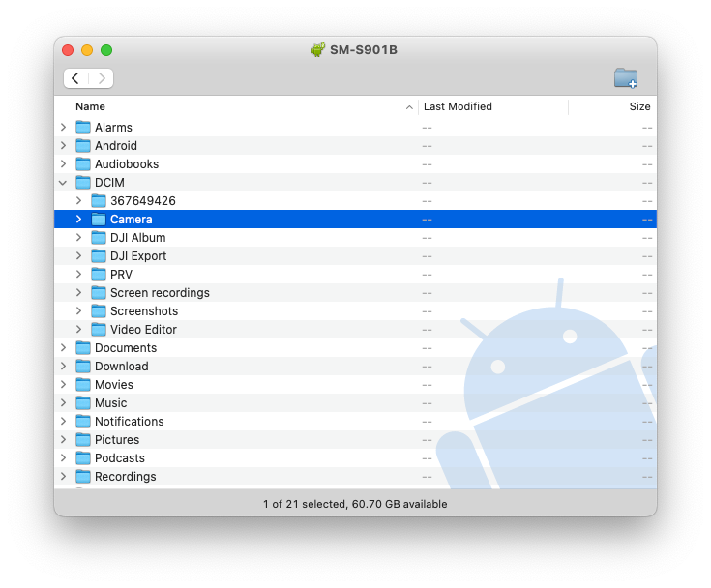Expand the Android folder chevron

tap(64, 145)
